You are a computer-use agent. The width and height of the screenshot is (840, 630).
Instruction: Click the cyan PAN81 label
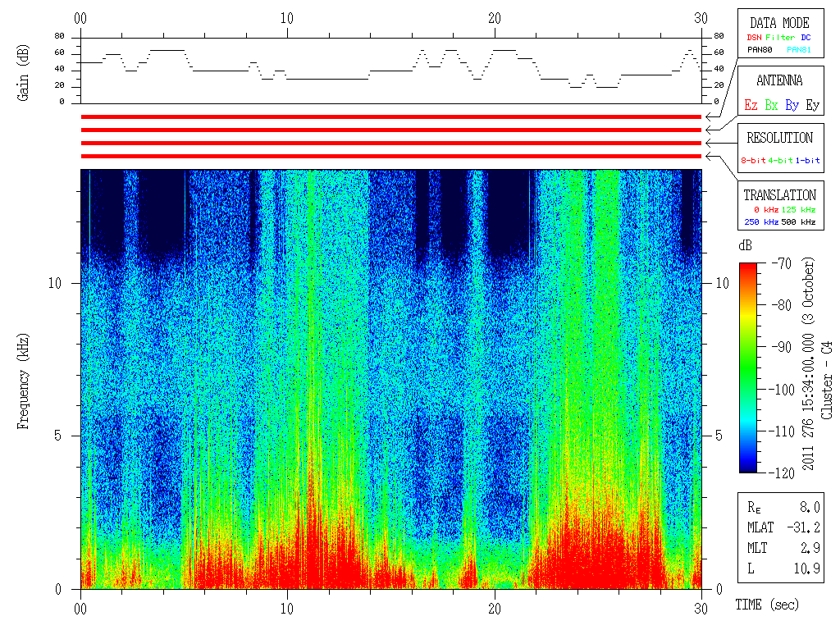click(799, 50)
